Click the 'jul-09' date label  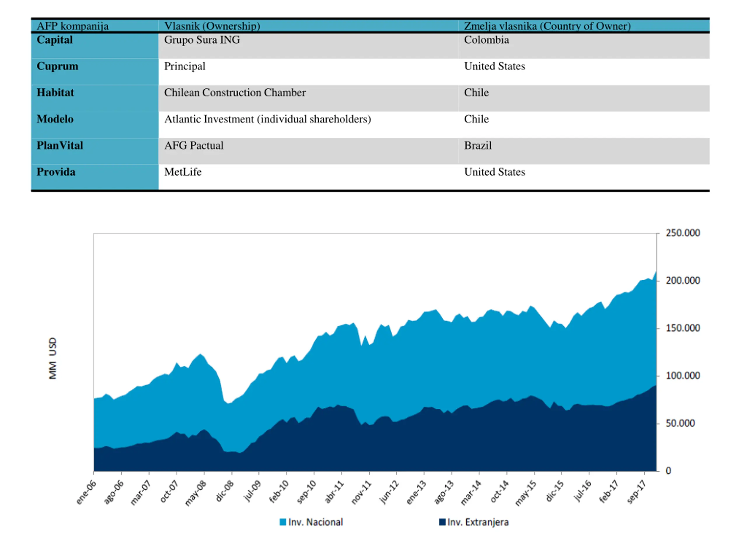(x=252, y=491)
